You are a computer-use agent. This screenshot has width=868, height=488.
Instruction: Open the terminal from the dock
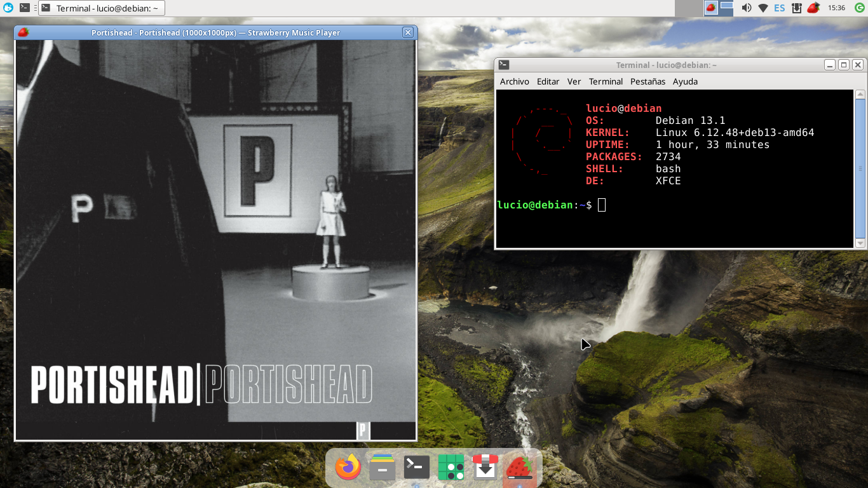[417, 468]
